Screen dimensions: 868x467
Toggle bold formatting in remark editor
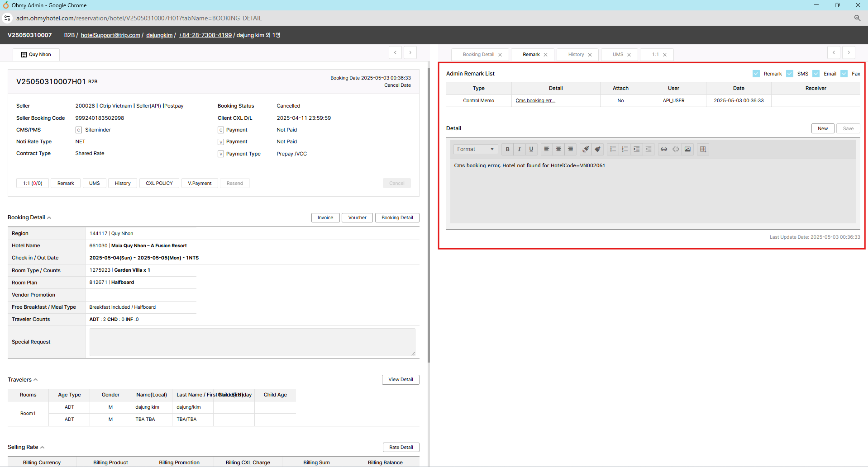pyautogui.click(x=507, y=149)
